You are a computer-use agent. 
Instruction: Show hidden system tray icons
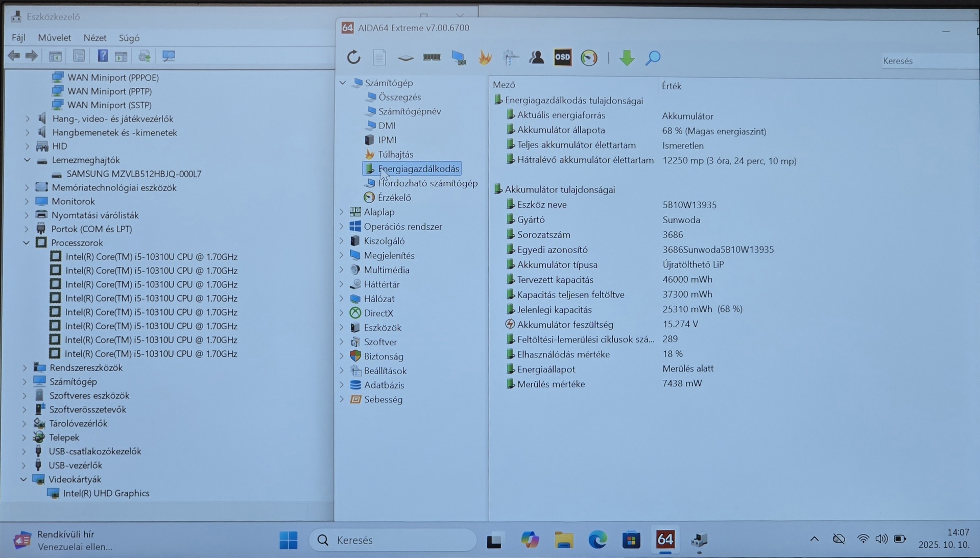point(814,539)
